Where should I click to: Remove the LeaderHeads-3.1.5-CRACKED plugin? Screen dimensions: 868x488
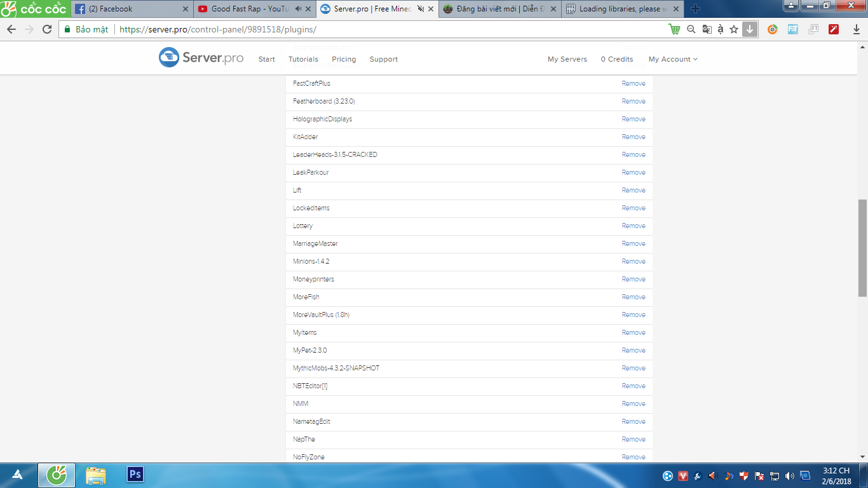coord(634,154)
